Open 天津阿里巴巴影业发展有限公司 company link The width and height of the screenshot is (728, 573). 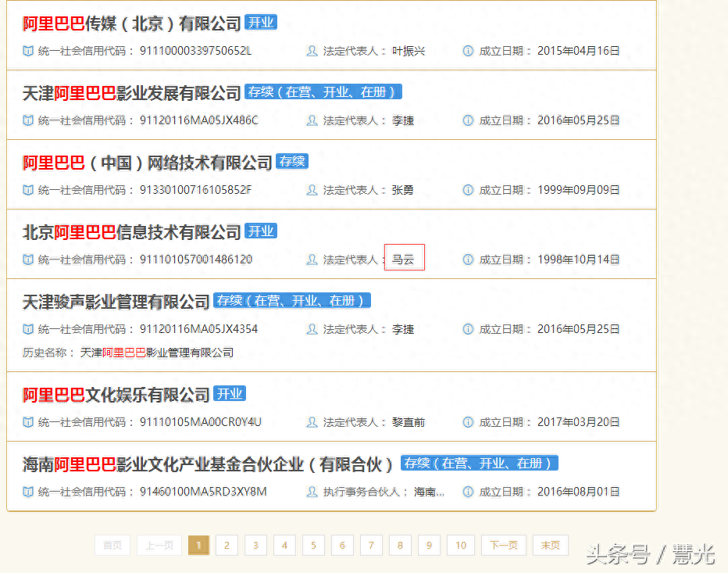coord(131,93)
